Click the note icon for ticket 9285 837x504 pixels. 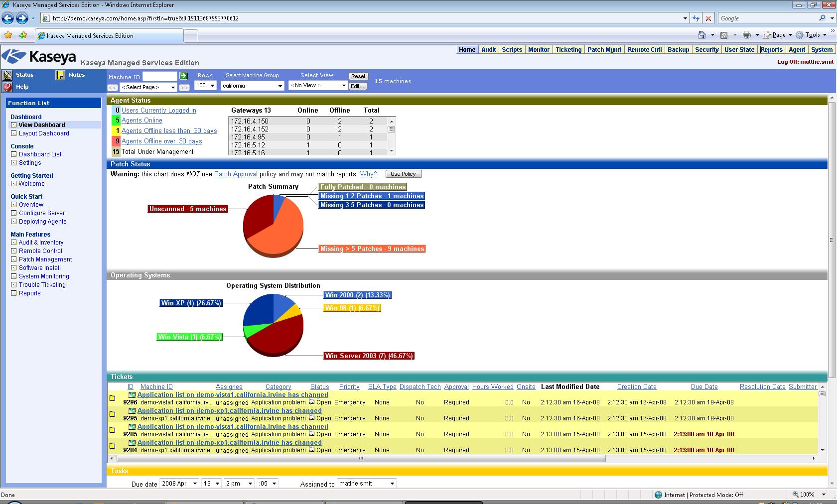click(x=113, y=430)
